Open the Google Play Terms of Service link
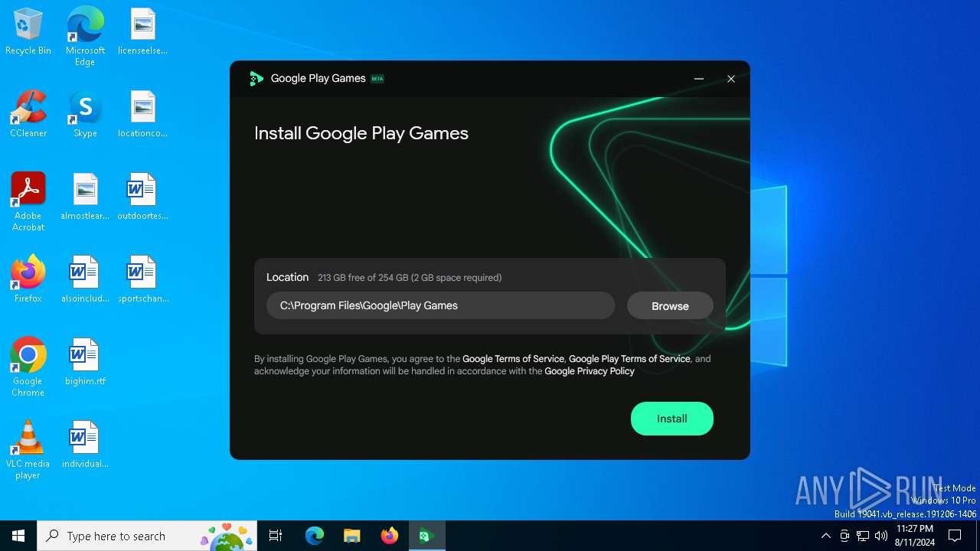Viewport: 980px width, 551px height. [629, 359]
